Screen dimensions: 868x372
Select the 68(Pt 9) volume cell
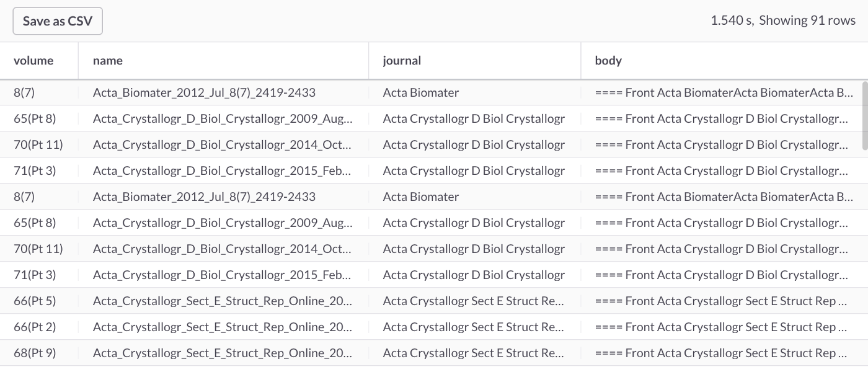click(x=35, y=353)
